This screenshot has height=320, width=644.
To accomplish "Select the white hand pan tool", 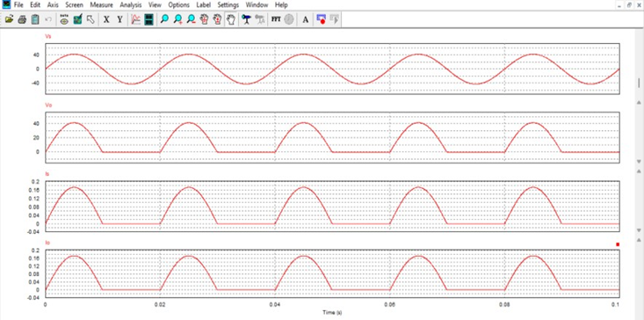I will pyautogui.click(x=232, y=18).
